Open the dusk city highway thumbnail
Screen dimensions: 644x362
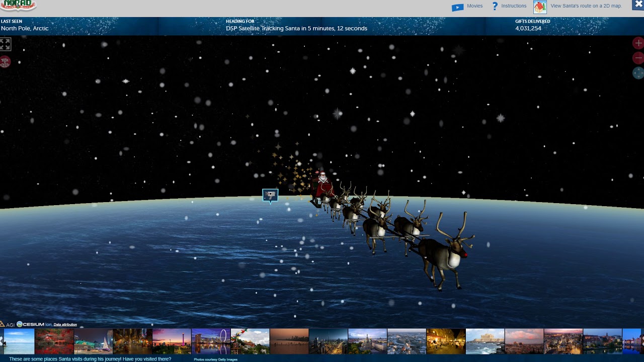pos(329,341)
